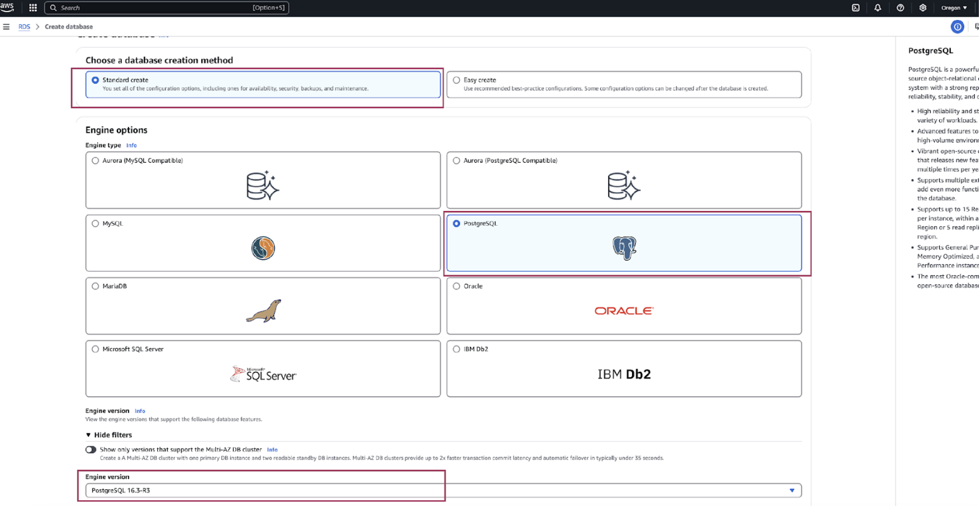The height and width of the screenshot is (509, 980).
Task: Open Info link next to Engine version
Action: (140, 411)
